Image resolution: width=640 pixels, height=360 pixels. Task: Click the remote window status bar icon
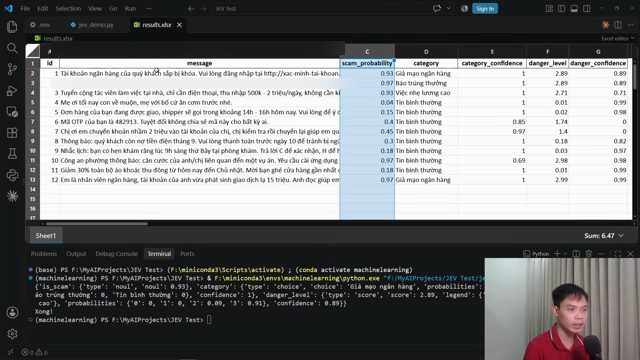pos(11,352)
